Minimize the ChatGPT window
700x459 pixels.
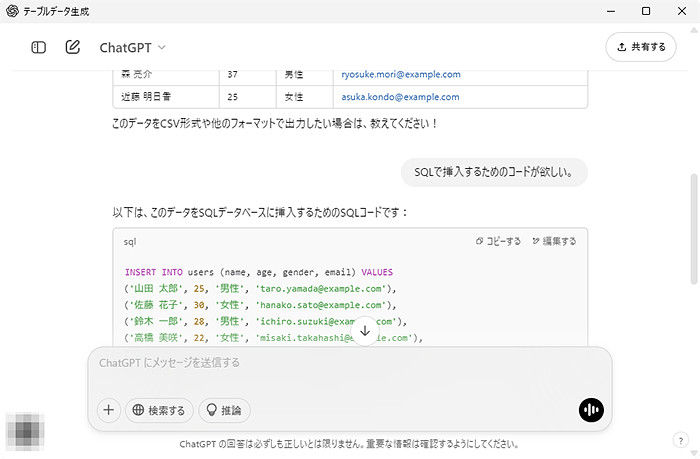tap(611, 11)
